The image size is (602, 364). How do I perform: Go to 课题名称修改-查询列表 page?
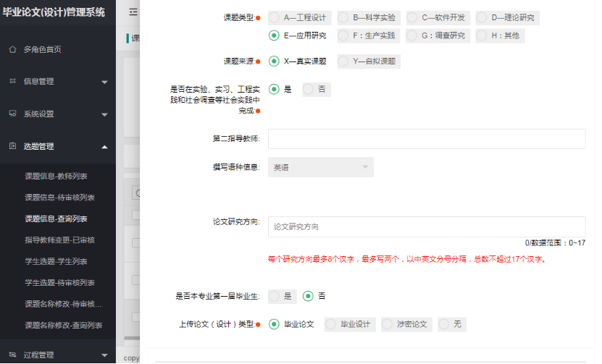click(x=64, y=325)
